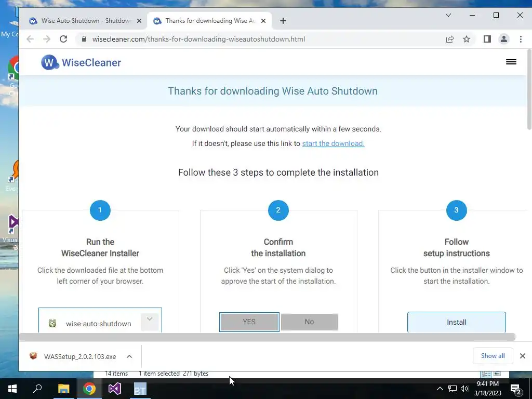
Task: Click the step 3 circle
Action: (456, 210)
